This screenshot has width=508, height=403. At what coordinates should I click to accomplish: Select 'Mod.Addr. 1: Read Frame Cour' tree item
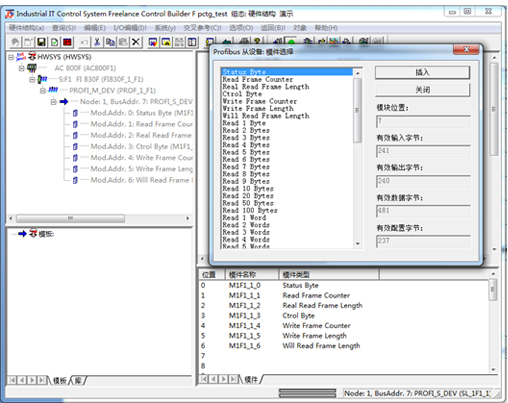141,124
